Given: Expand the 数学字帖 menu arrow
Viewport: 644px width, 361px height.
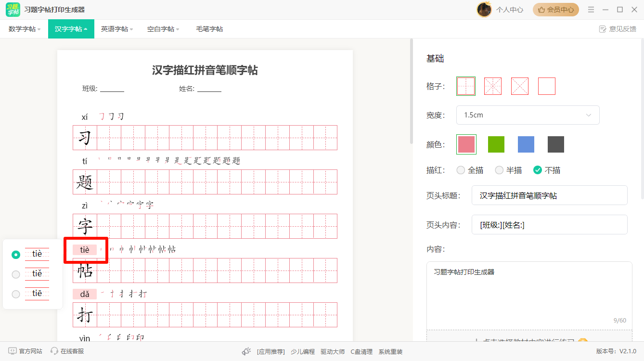Looking at the screenshot, I should pyautogui.click(x=39, y=29).
